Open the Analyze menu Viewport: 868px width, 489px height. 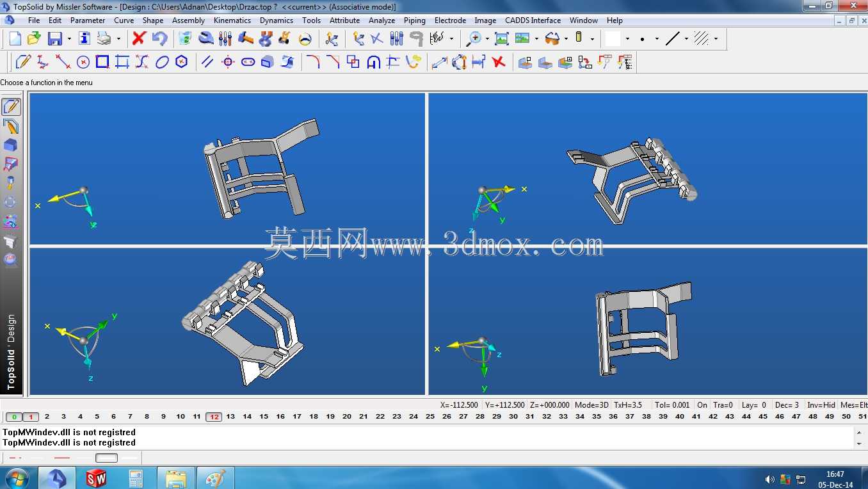(x=382, y=20)
